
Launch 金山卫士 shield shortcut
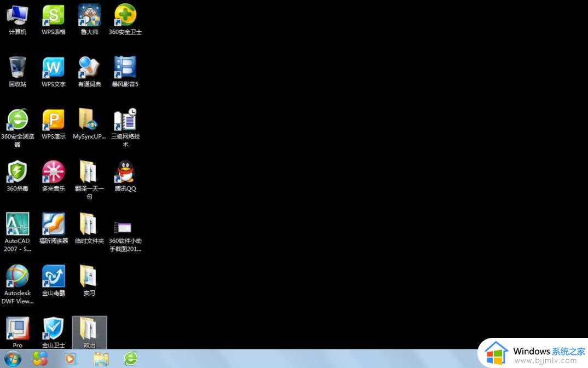pyautogui.click(x=53, y=332)
